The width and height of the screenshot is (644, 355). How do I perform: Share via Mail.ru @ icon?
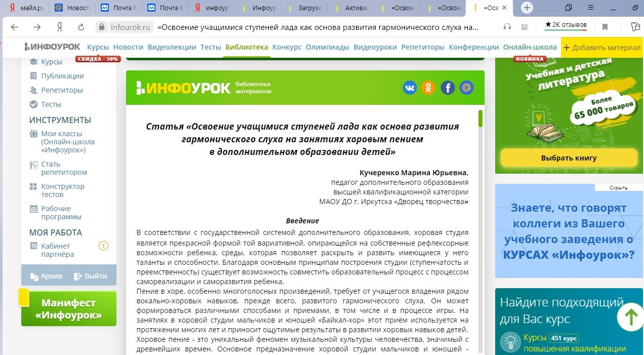pos(466,88)
